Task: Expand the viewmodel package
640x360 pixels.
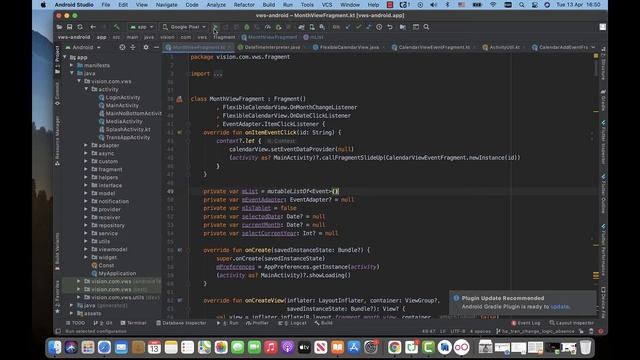Action: pyautogui.click(x=86, y=249)
